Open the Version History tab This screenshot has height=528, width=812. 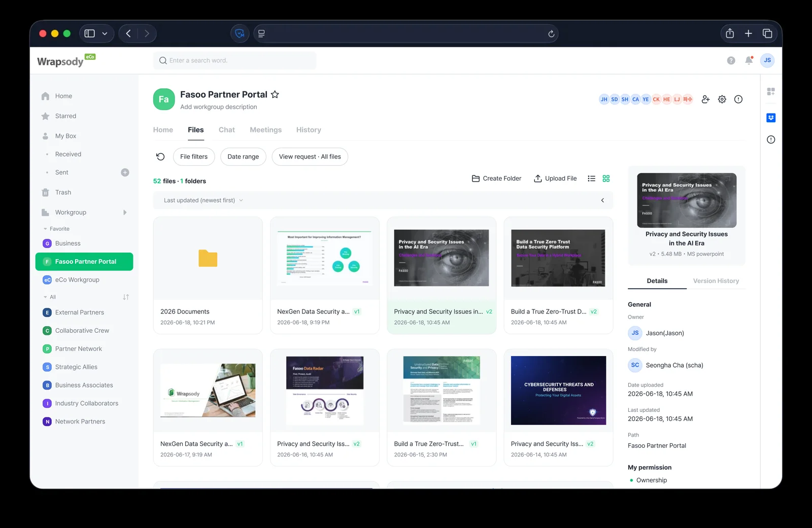pos(716,281)
